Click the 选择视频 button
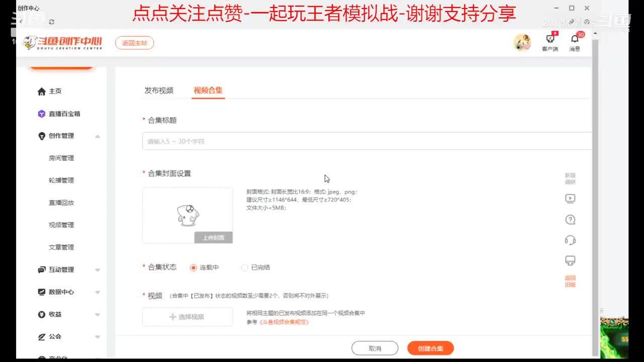The height and width of the screenshot is (362, 644). (188, 317)
